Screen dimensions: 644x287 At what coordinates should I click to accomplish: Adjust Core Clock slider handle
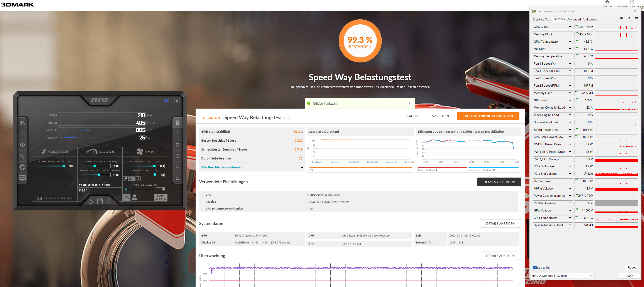click(95, 166)
